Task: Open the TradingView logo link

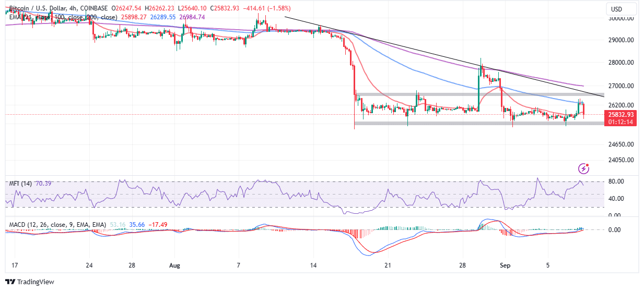Action: pos(31,282)
